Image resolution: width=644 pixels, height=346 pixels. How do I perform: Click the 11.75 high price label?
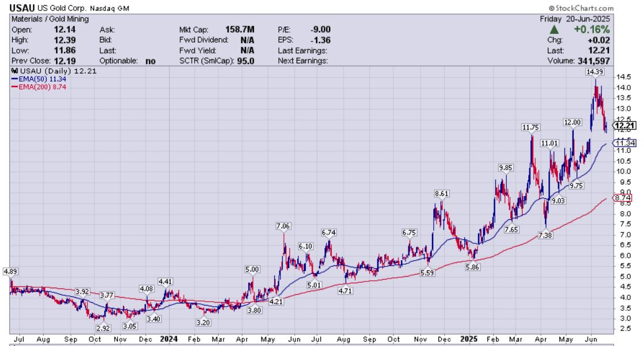(x=531, y=127)
